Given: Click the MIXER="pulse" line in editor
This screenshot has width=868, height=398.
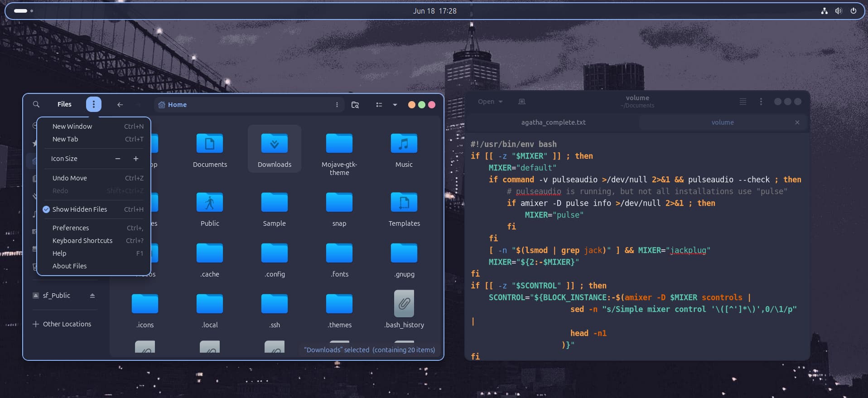Looking at the screenshot, I should [x=554, y=215].
